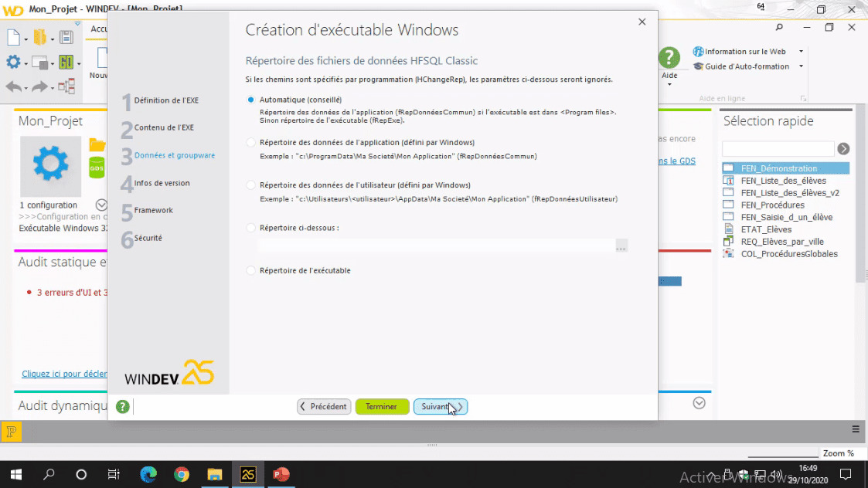
Task: Launch the project with the GO icon
Action: 66,63
